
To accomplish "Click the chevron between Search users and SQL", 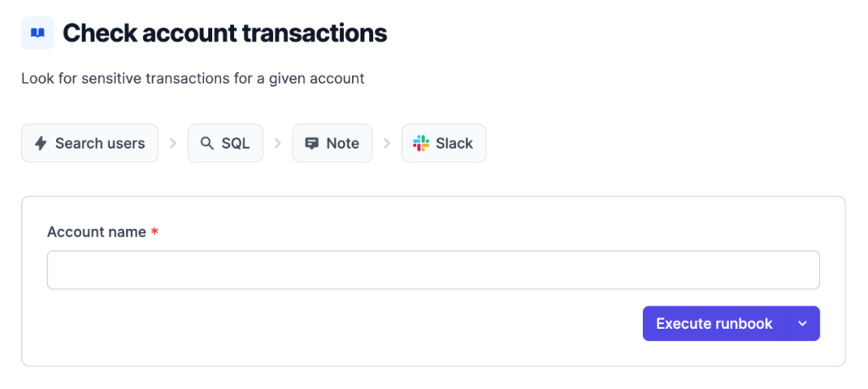I will click(x=173, y=143).
